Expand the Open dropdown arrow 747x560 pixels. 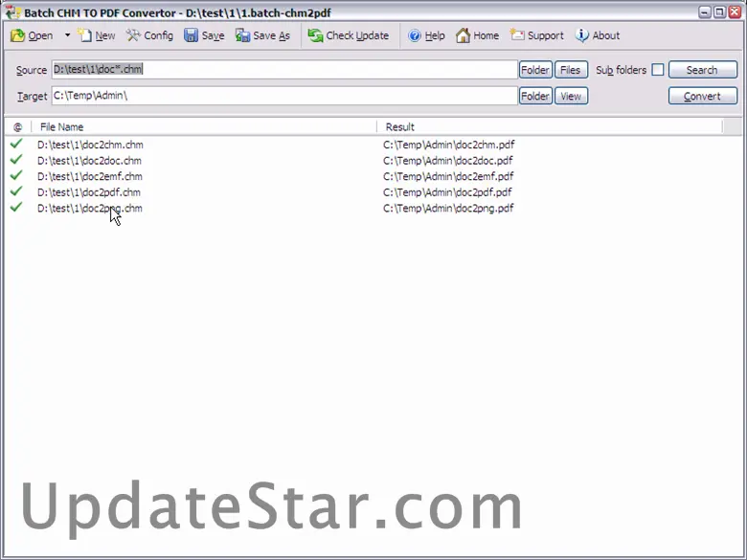click(x=67, y=35)
